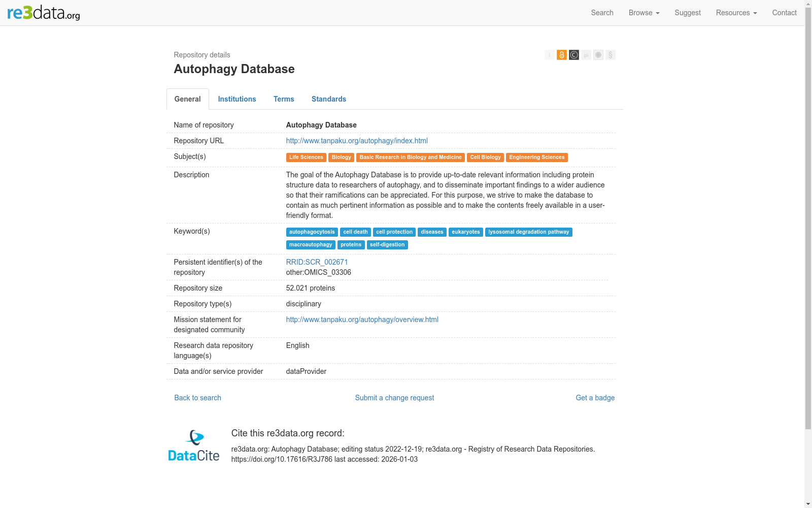Click Submit a change request
The image size is (812, 508).
pyautogui.click(x=394, y=398)
